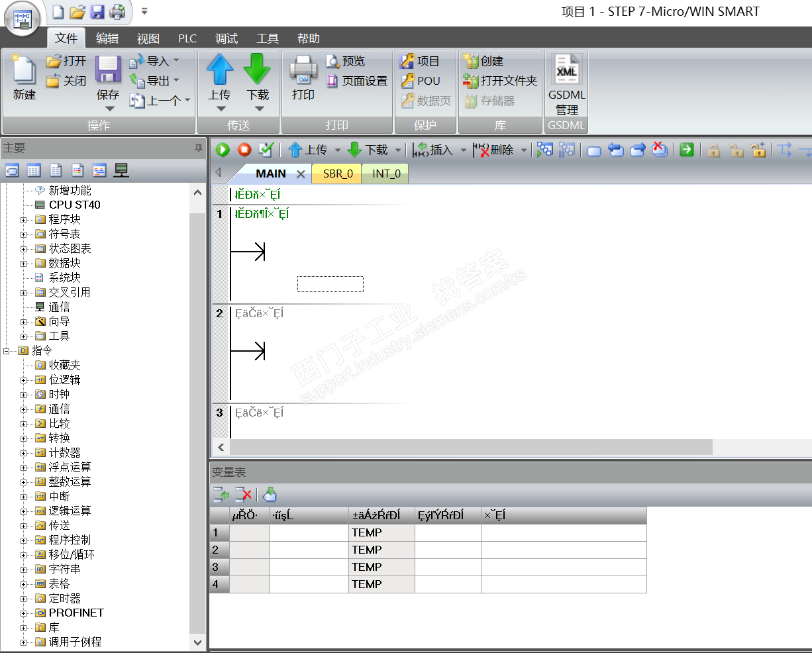Viewport: 812px width, 653px height.
Task: Click the editor tab scroll-left arrow
Action: (219, 173)
